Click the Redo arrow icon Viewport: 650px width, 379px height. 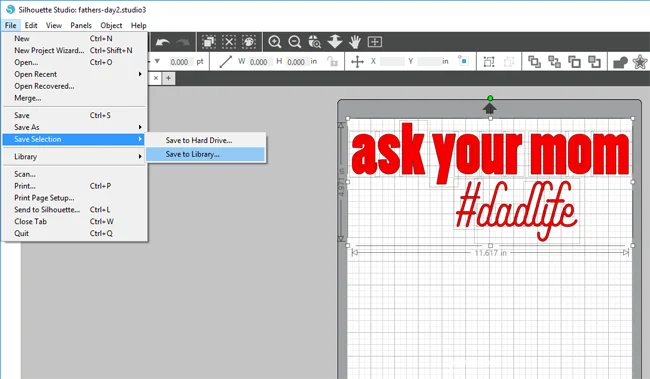click(x=182, y=42)
